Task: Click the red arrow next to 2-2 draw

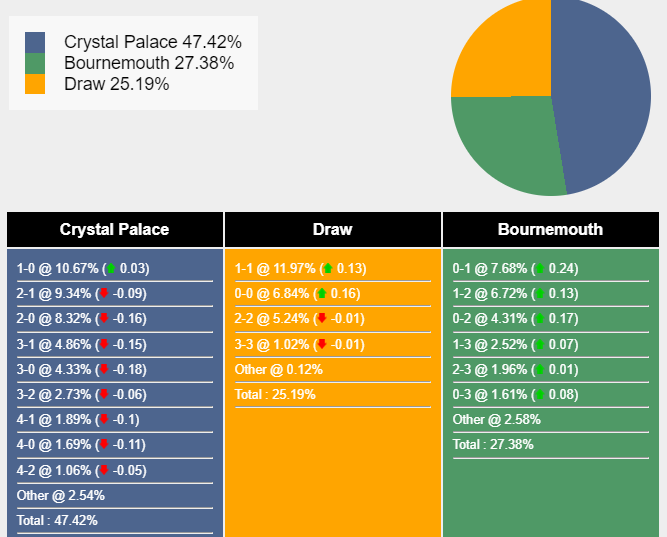Action: (x=322, y=318)
